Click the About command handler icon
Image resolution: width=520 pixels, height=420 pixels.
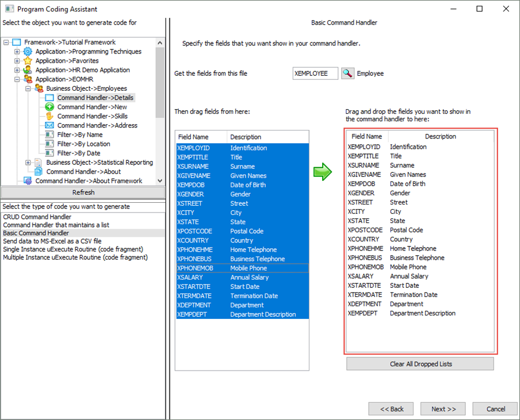tap(39, 171)
